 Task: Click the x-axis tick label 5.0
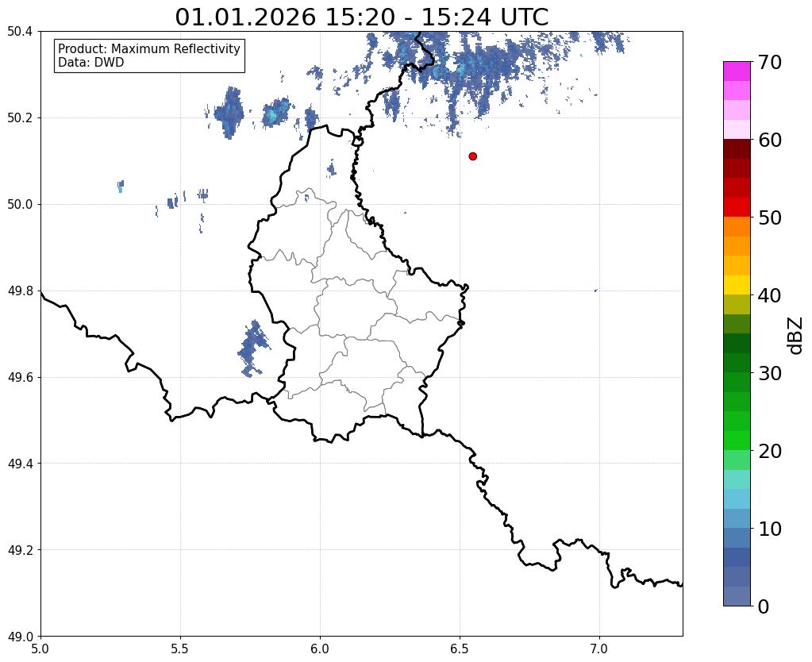[40, 649]
